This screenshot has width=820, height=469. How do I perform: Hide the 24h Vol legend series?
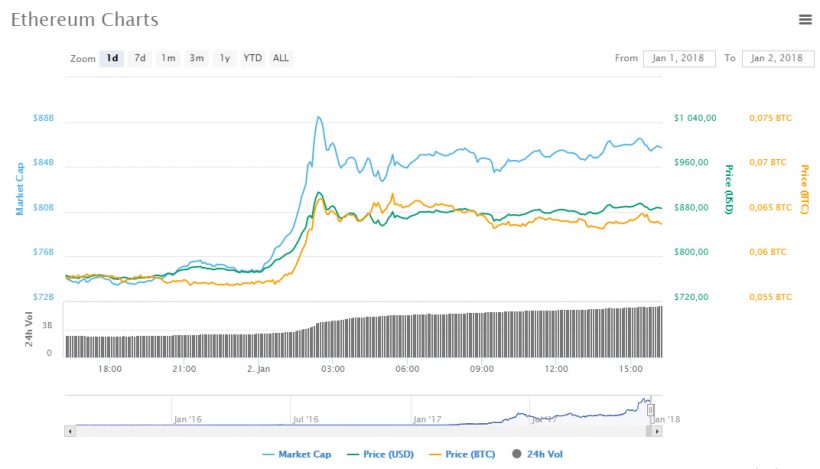click(536, 454)
